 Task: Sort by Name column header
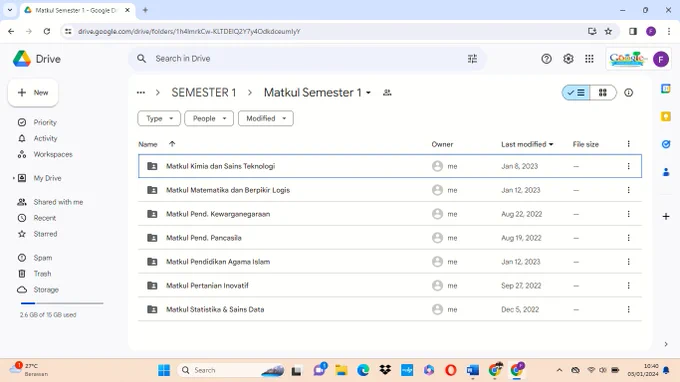pos(148,144)
